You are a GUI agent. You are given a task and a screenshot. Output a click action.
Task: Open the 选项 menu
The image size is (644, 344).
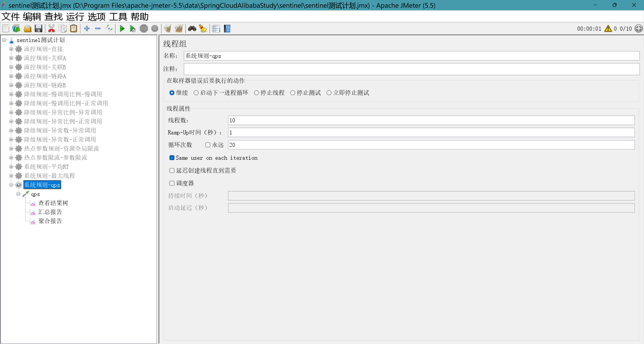97,17
